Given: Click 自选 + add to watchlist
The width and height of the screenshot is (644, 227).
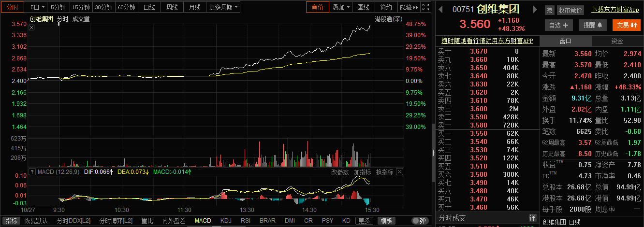Looking at the screenshot, I should [x=559, y=25].
